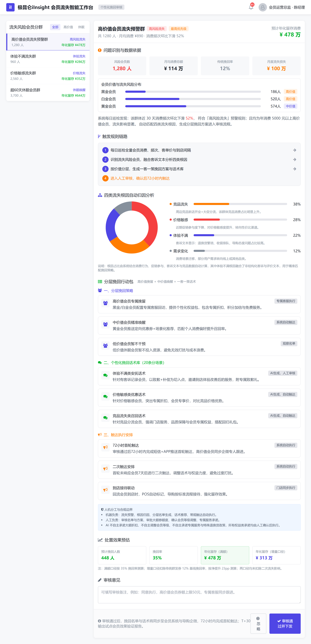Click the 竞品流失 38% progress bar
This screenshot has width=311, height=644.
point(240,204)
